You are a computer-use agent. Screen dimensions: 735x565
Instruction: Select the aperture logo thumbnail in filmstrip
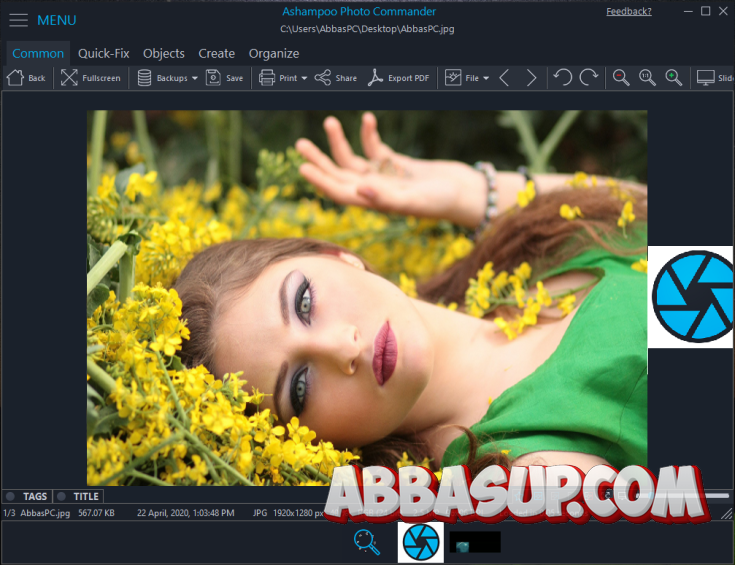click(x=420, y=542)
